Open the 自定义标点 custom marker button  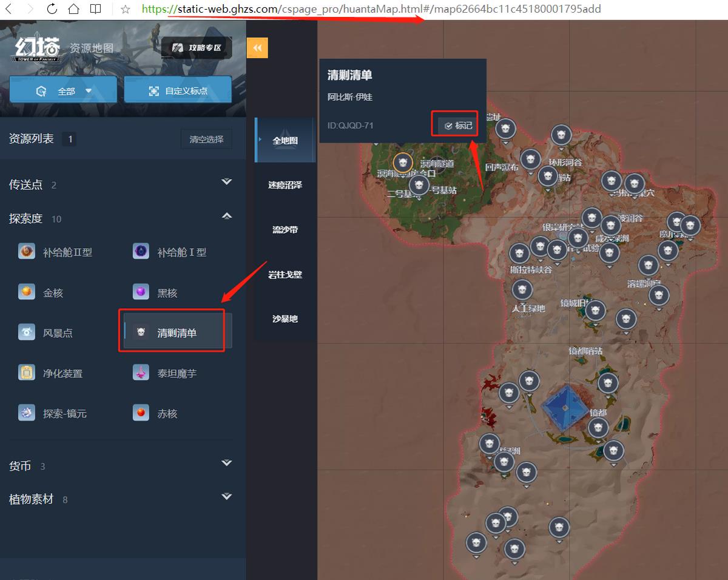(x=178, y=91)
